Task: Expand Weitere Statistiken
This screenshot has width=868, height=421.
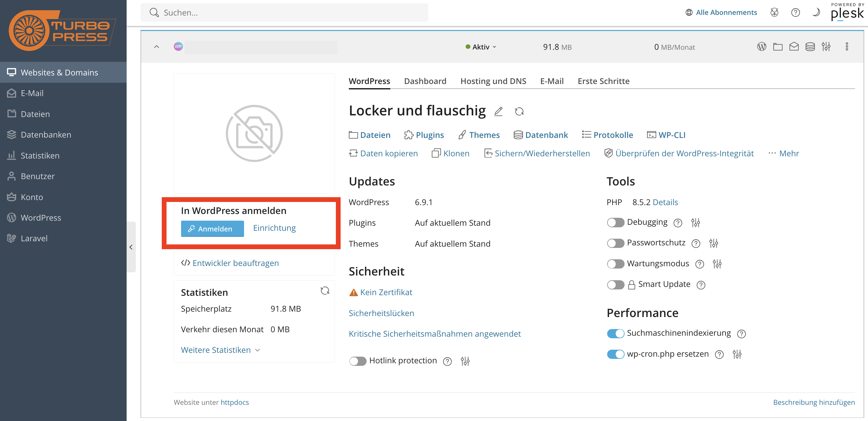Action: pyautogui.click(x=220, y=350)
